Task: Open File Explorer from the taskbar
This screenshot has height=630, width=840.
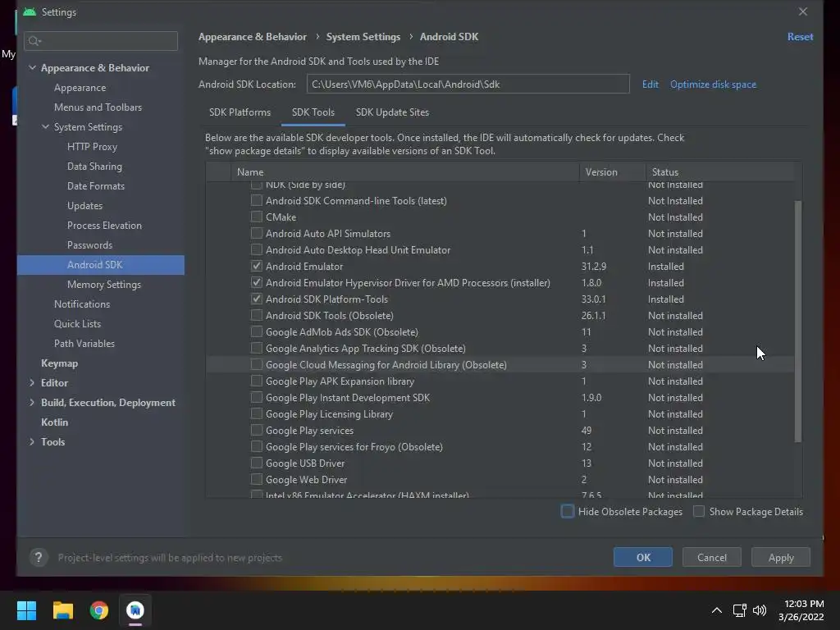Action: (62, 609)
